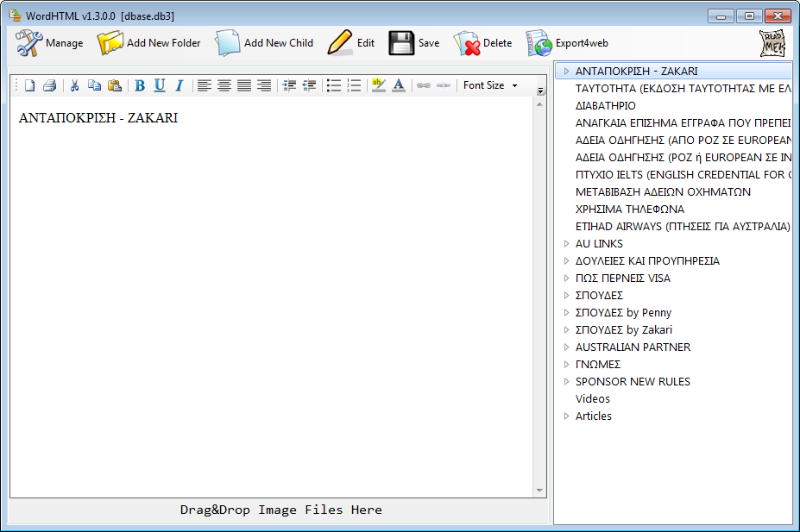Viewport: 800px width, 532px height.
Task: Expand the ΓΝΩΜΕΣ node
Action: (566, 365)
